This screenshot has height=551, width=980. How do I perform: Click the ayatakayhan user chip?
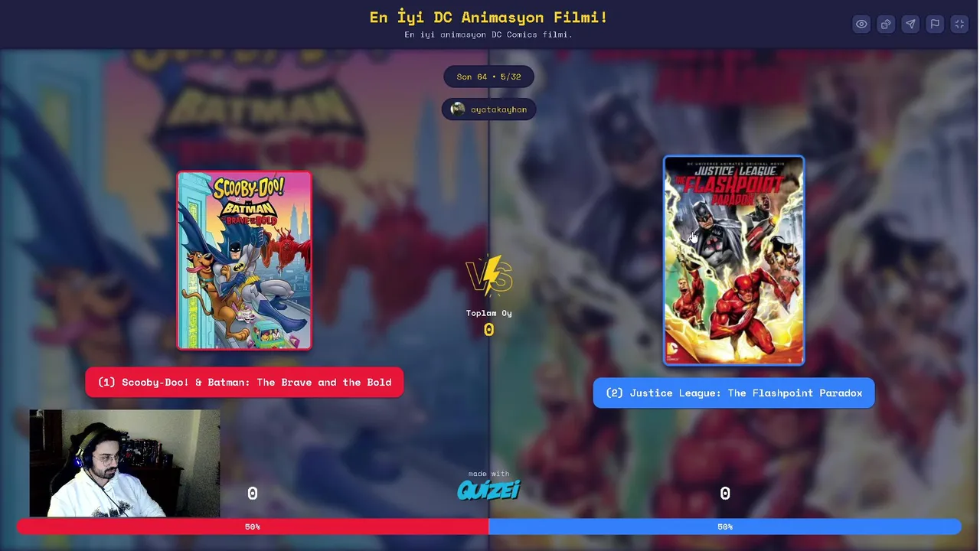(x=488, y=109)
